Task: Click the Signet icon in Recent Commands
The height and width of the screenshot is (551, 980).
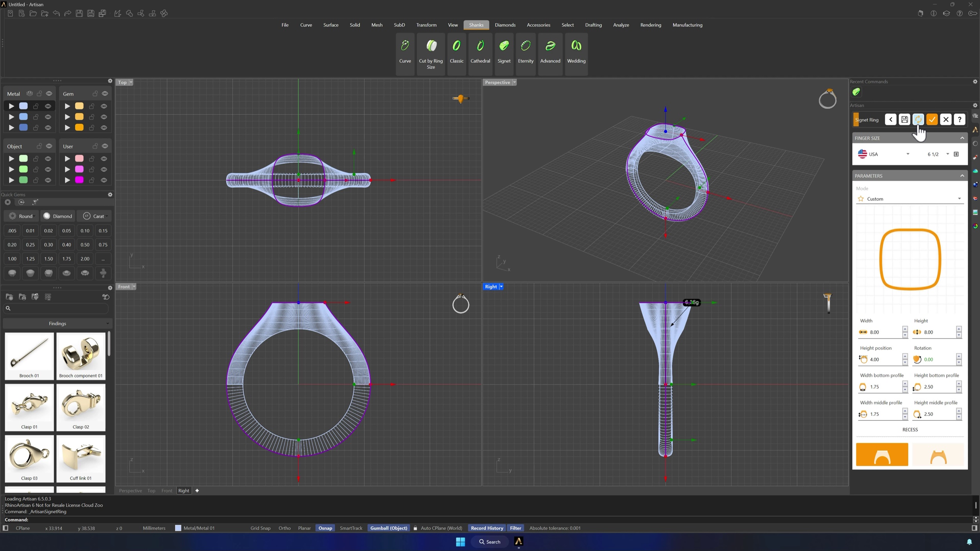Action: click(856, 92)
